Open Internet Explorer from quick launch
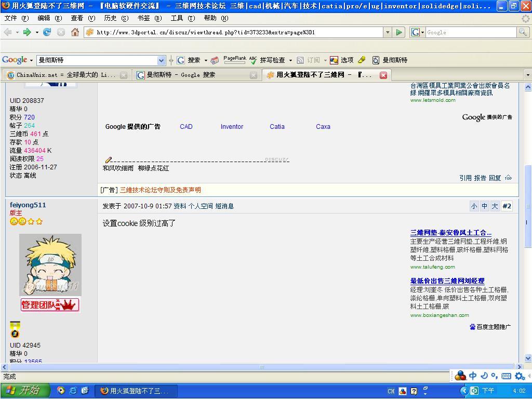 point(73,391)
